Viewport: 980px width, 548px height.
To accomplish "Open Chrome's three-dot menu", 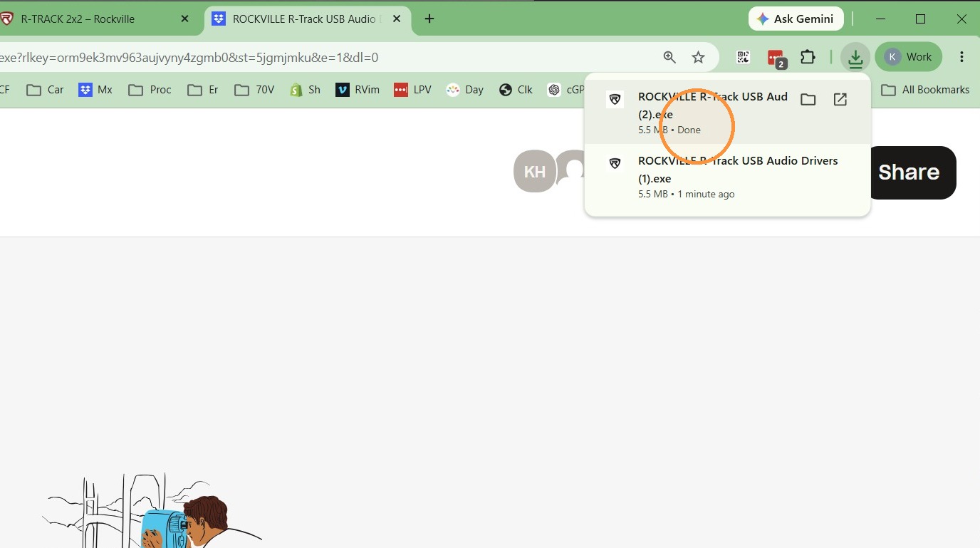I will (961, 57).
